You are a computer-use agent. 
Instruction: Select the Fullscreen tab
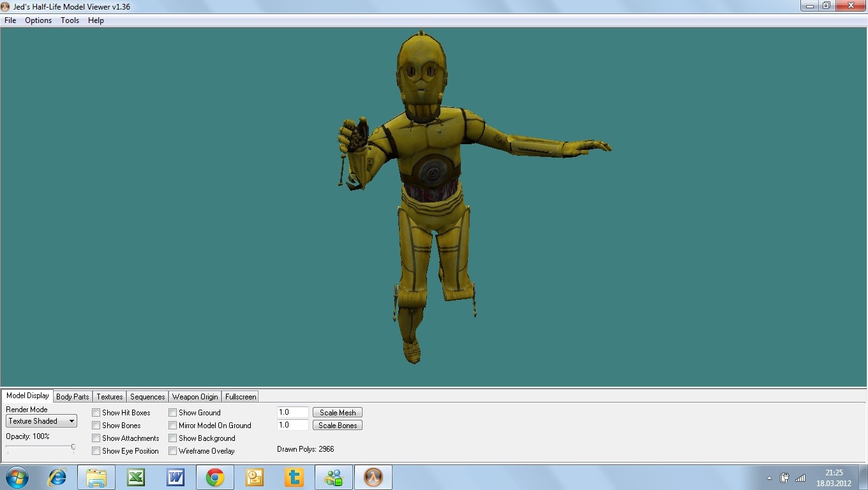pyautogui.click(x=241, y=397)
